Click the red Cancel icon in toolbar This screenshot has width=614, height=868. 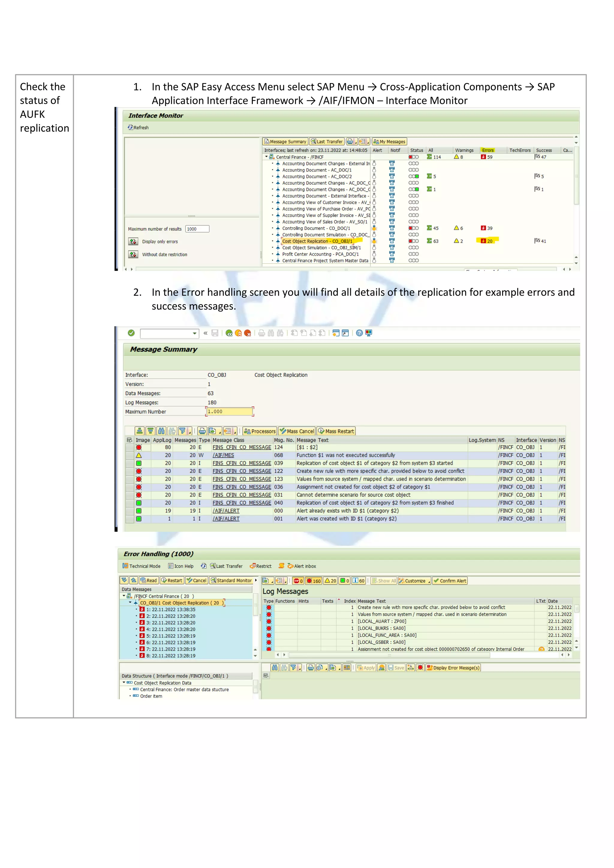click(x=248, y=333)
